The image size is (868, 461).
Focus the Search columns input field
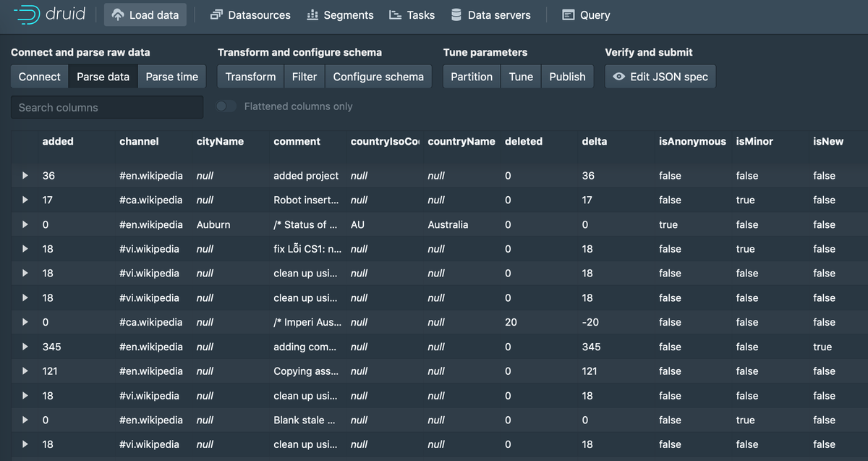[x=107, y=107]
